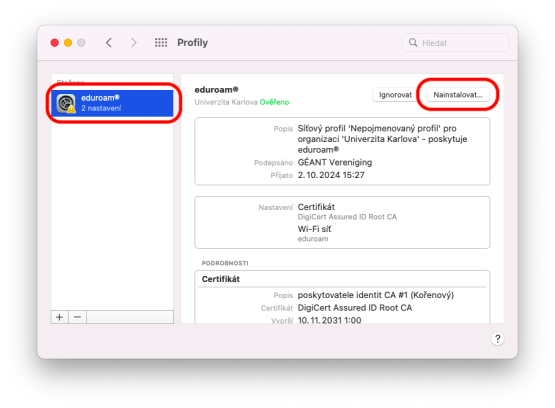Add a profile with the plus button

click(59, 317)
